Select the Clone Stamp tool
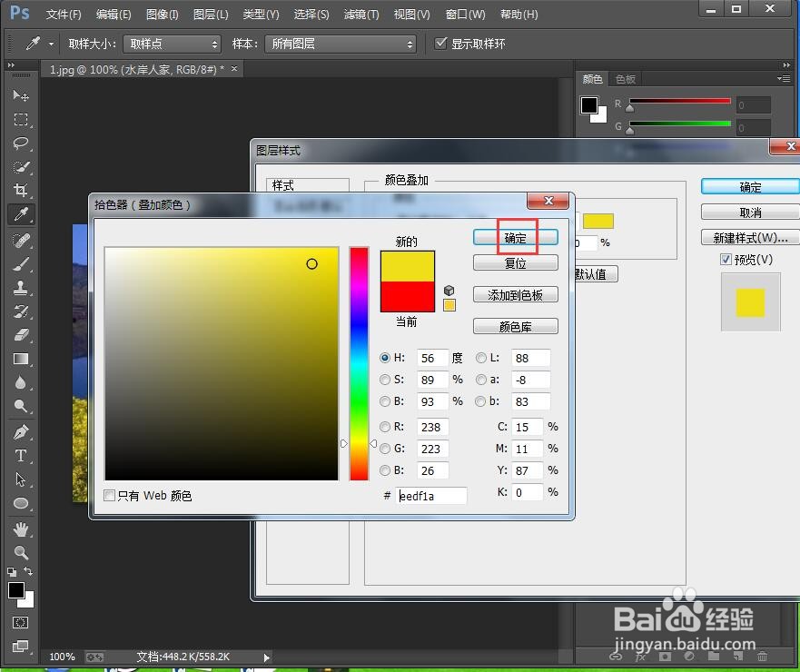 pyautogui.click(x=20, y=287)
